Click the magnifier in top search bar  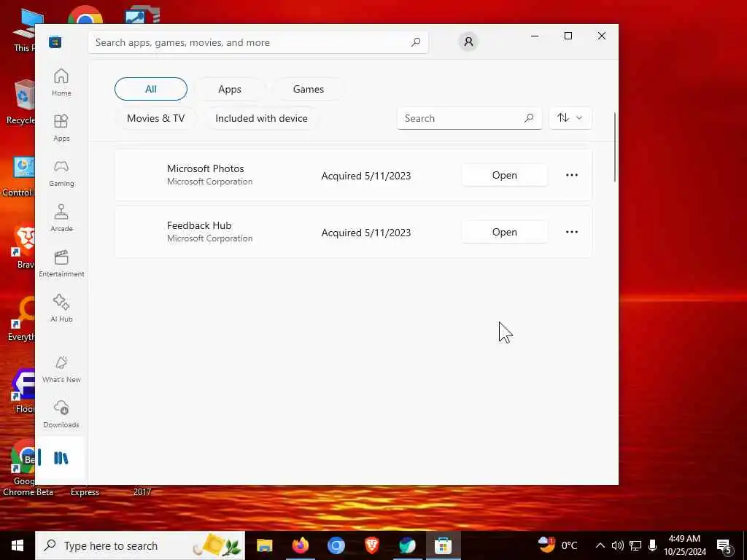[x=415, y=42]
